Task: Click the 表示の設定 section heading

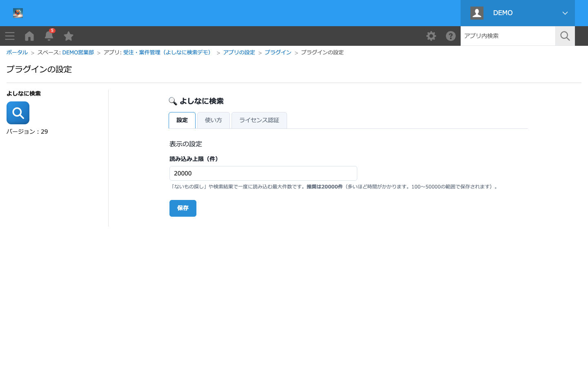Action: (x=186, y=144)
